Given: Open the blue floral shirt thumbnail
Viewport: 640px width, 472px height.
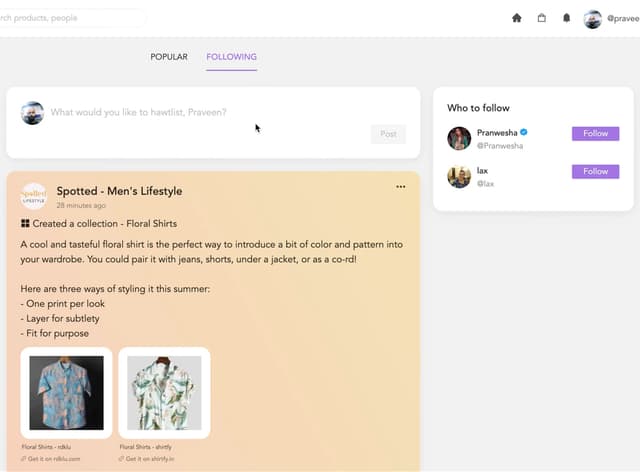Looking at the screenshot, I should [x=66, y=393].
